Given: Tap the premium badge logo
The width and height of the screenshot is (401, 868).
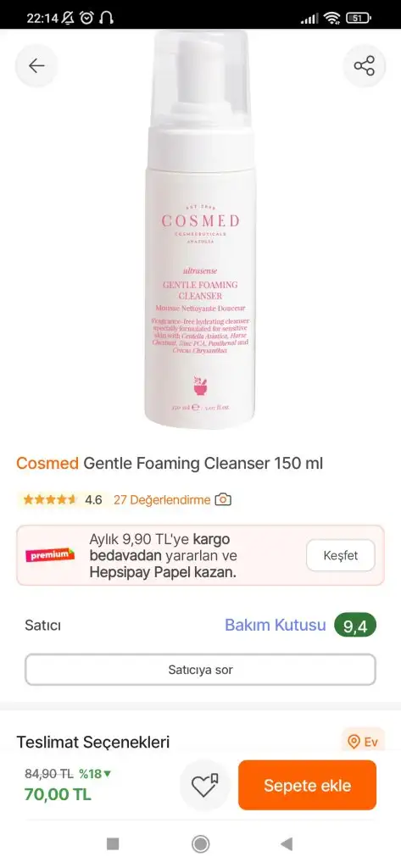Looking at the screenshot, I should point(50,554).
